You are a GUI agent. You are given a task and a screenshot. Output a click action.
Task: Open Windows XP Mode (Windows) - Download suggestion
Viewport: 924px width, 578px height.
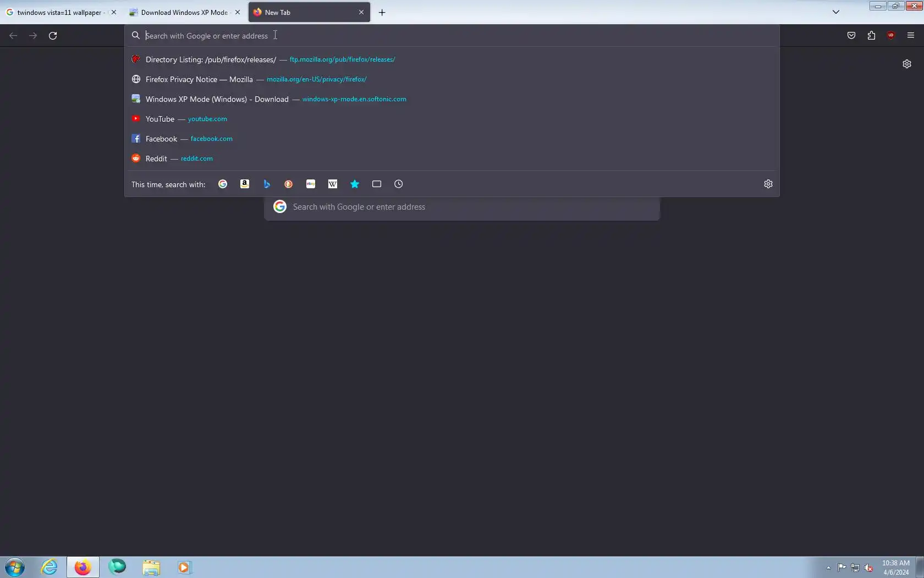452,99
